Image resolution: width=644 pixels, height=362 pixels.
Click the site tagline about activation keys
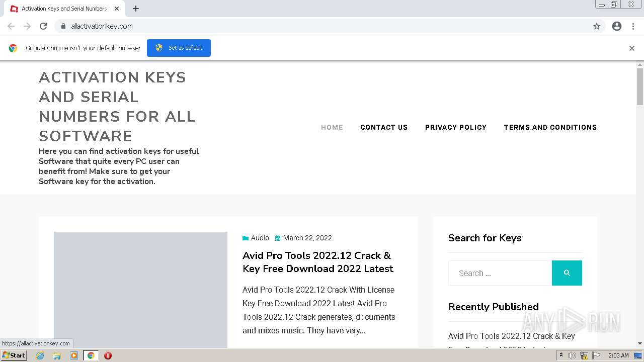(119, 166)
